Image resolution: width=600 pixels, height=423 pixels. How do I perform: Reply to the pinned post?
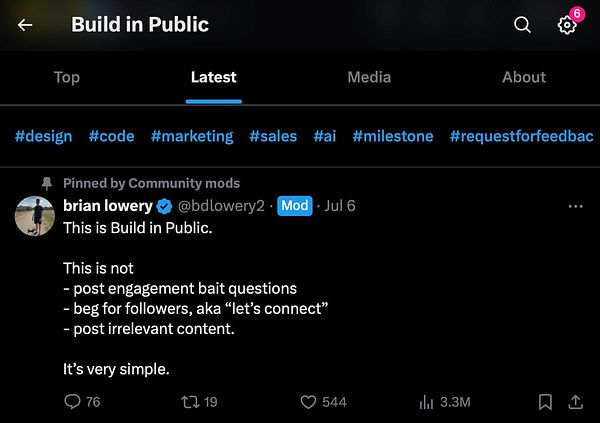(x=72, y=402)
